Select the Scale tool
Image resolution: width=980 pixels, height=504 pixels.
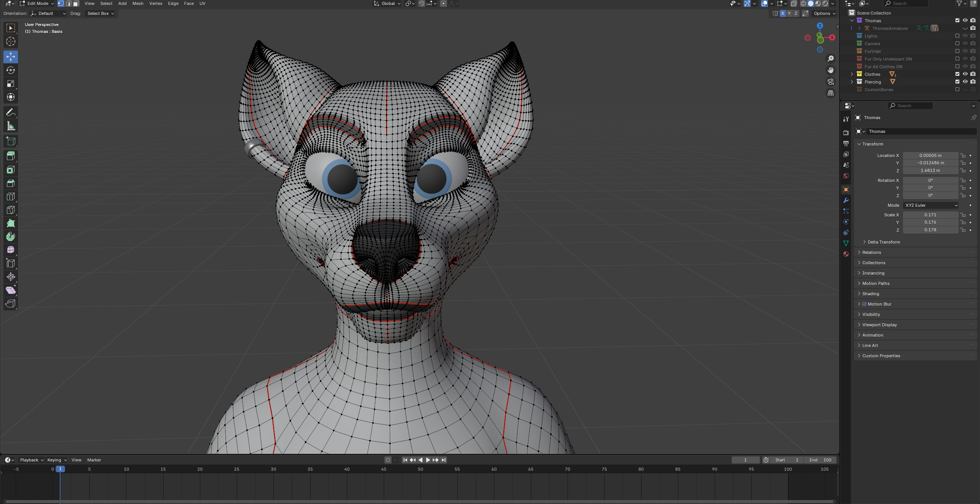(x=11, y=83)
